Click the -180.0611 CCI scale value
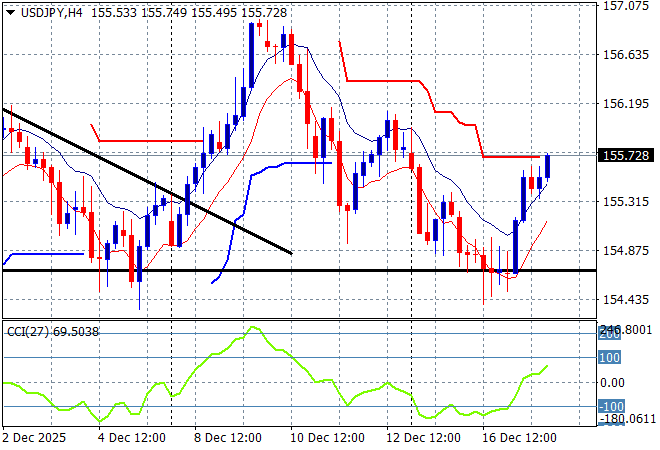The height and width of the screenshot is (450, 660). coord(627,419)
